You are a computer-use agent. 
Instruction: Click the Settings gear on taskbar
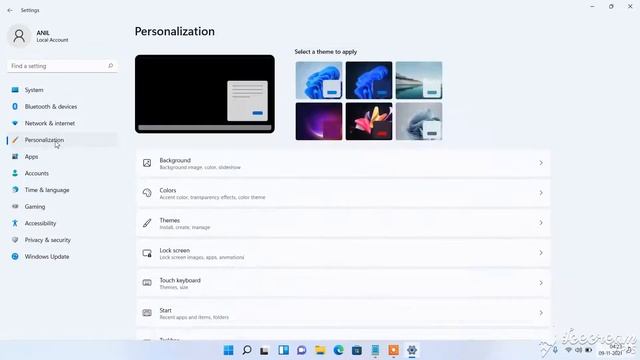tap(412, 350)
